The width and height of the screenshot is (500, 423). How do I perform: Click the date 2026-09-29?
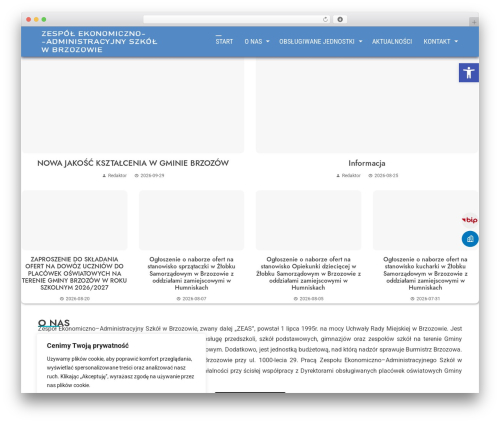coord(152,176)
